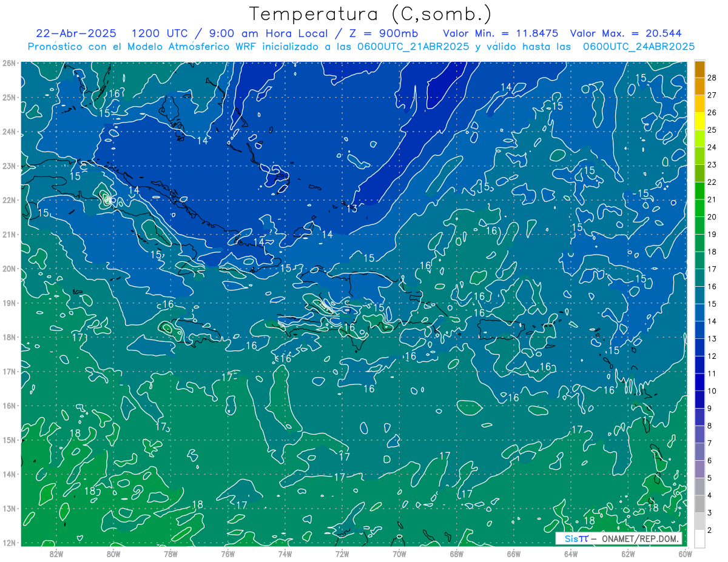Click the longitude axis label '60W'
Screen dimensions: 728x562
[x=685, y=554]
